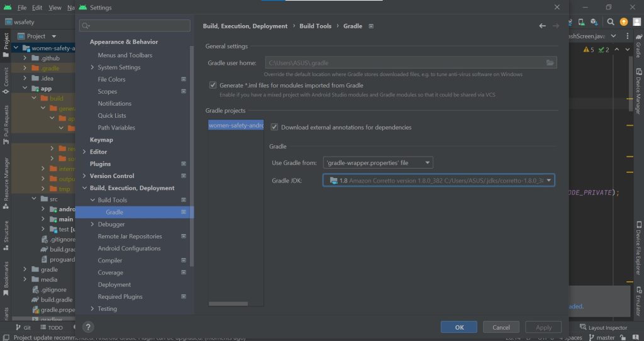Collapse the Build, Execution, Deployment section
Screen dimensions: 644x341
(84, 188)
